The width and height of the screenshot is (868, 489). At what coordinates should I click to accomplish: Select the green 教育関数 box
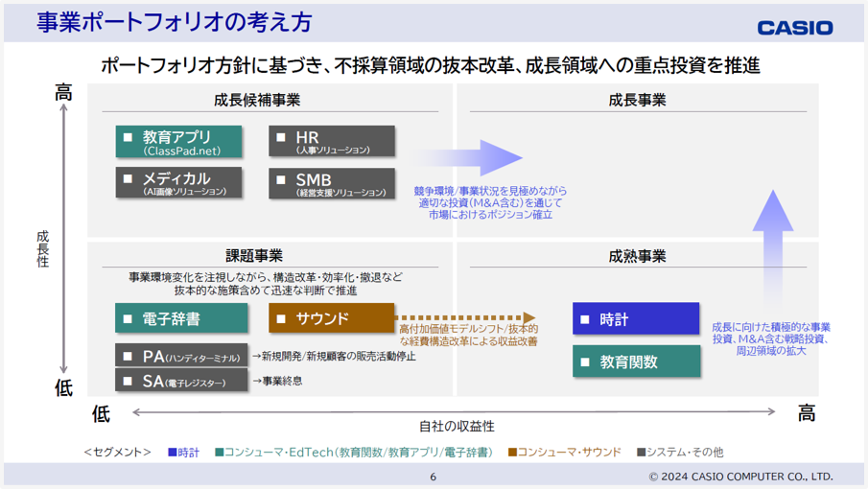pyautogui.click(x=637, y=361)
